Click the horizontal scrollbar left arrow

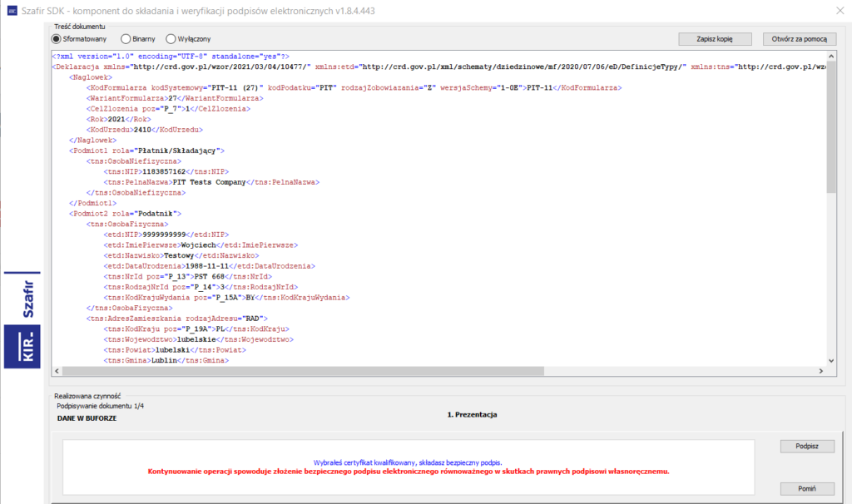pyautogui.click(x=57, y=372)
